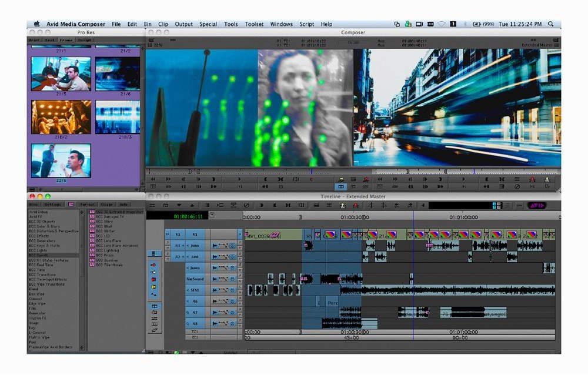Image resolution: width=588 pixels, height=375 pixels.
Task: Select the John audio track
Action: [195, 246]
